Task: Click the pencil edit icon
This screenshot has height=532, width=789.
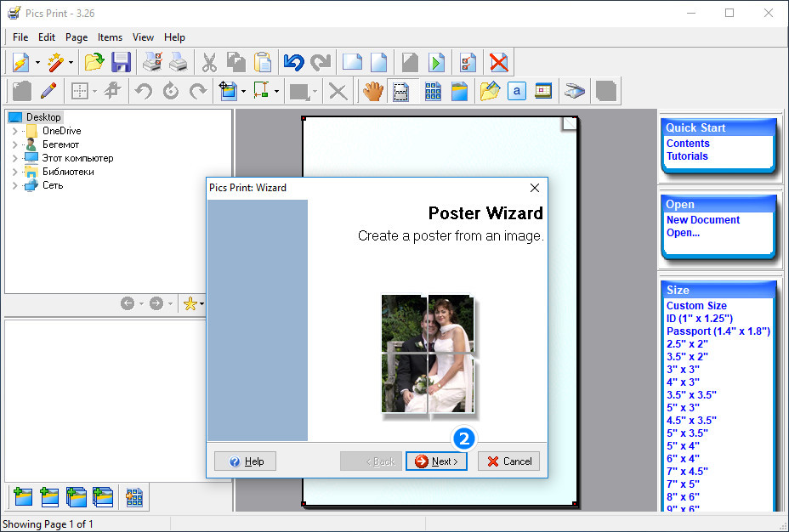Action: tap(48, 91)
